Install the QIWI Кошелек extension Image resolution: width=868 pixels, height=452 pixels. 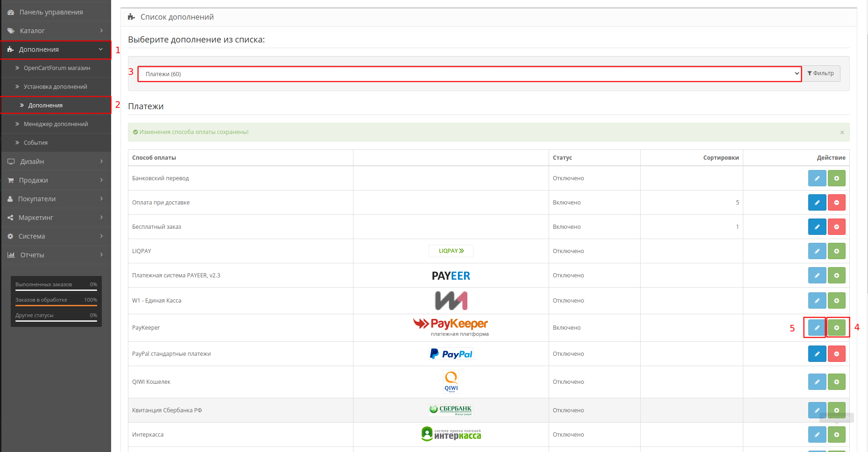tap(836, 382)
